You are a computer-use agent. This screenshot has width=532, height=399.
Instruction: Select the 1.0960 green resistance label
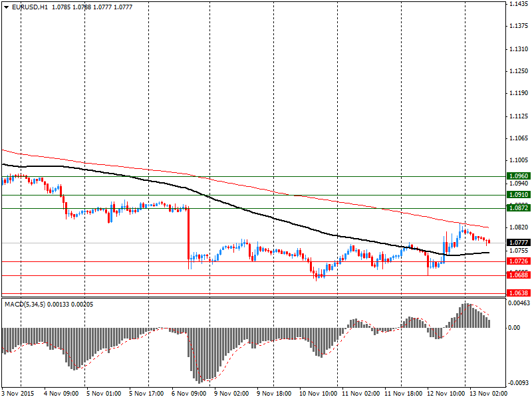click(519, 176)
